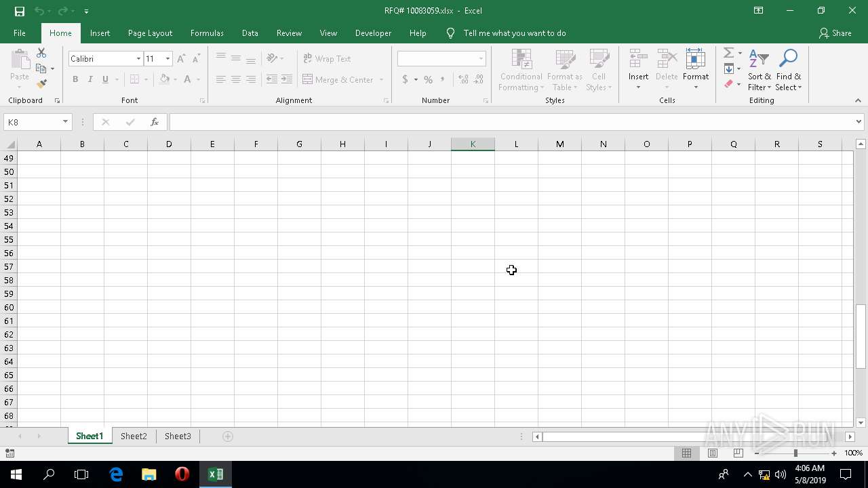Click Delete cells button
868x488 pixels.
click(667, 70)
